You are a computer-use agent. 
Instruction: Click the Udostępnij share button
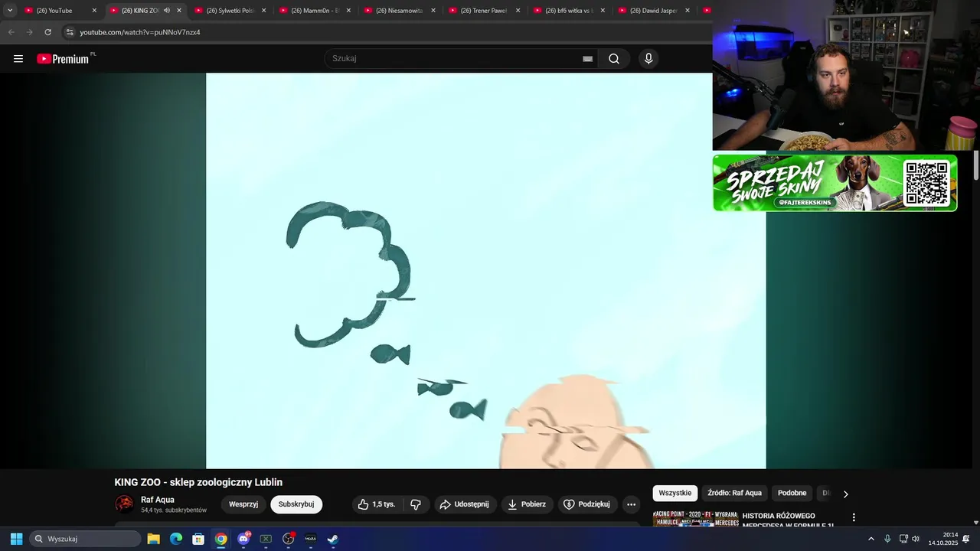click(x=465, y=504)
